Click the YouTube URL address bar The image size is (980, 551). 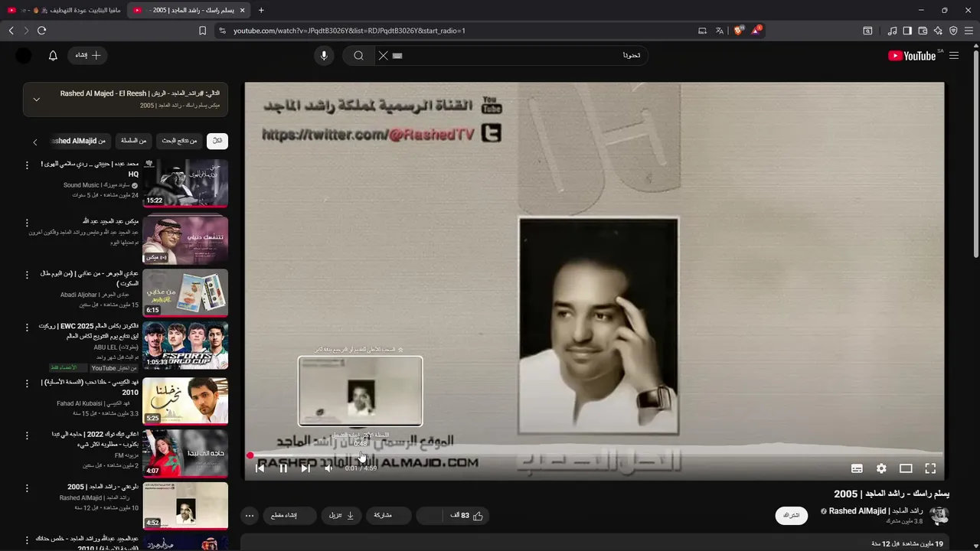tap(459, 31)
